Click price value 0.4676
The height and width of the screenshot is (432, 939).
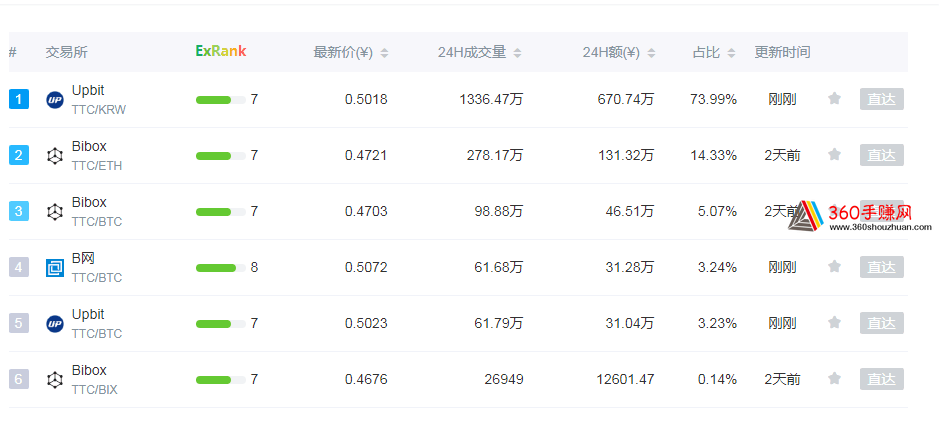[366, 379]
